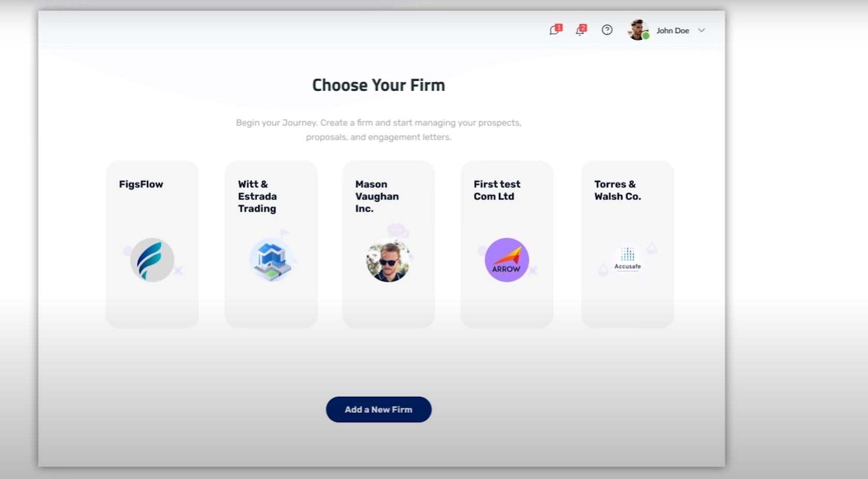Expand the John Doe account dropdown

[x=702, y=31]
